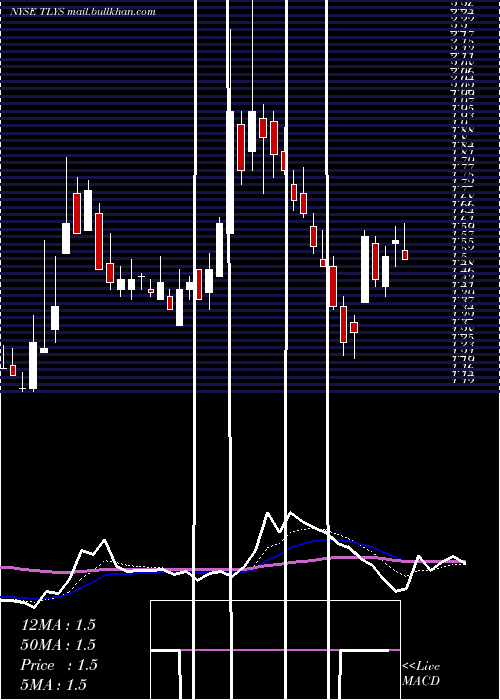Screen dimensions: 500x700
Task: Click the right end of MACD lines
Action: [464, 562]
